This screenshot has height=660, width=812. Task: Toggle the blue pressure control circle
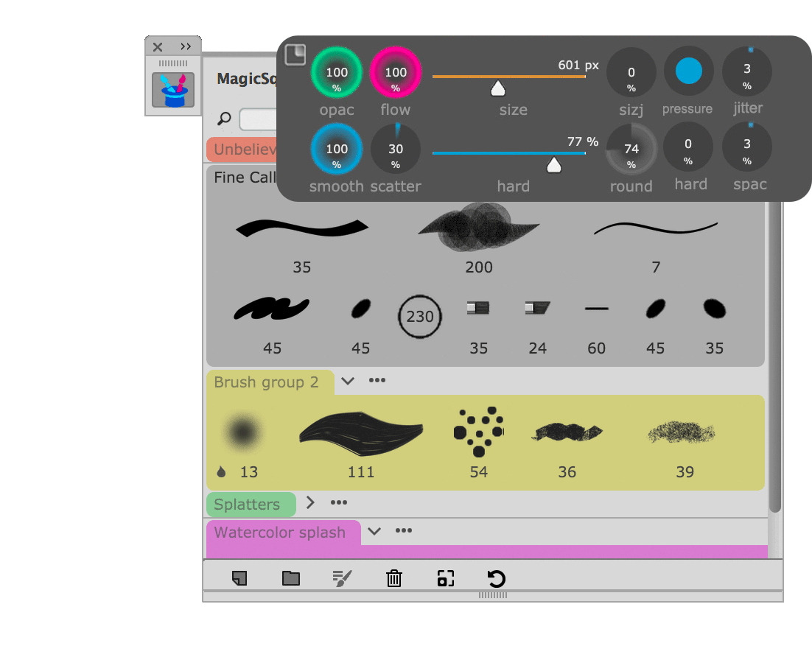click(689, 71)
